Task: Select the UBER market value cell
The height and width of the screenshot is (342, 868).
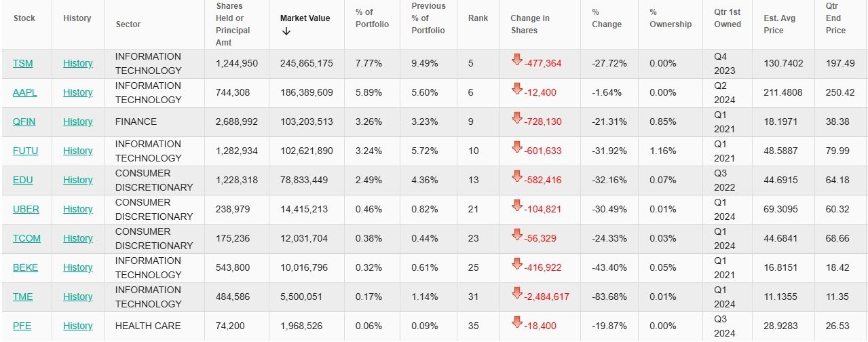Action: [306, 209]
